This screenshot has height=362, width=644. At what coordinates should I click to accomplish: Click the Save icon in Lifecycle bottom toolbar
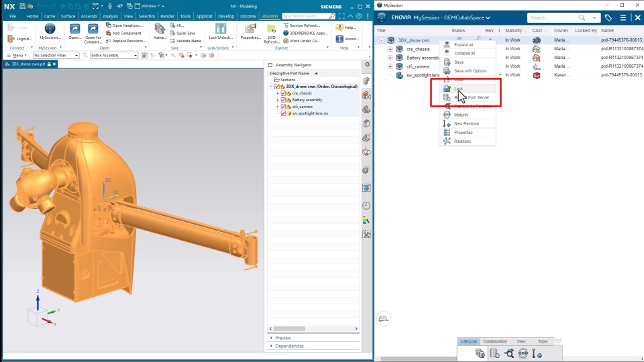(x=480, y=353)
